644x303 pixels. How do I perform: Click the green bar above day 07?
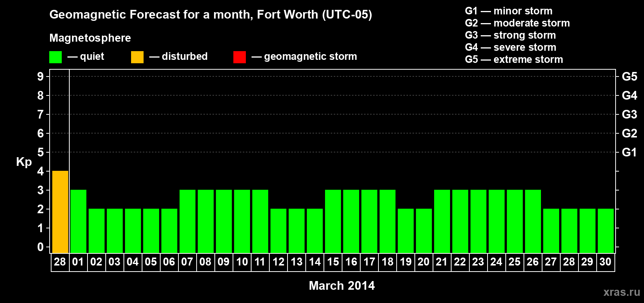188,221
